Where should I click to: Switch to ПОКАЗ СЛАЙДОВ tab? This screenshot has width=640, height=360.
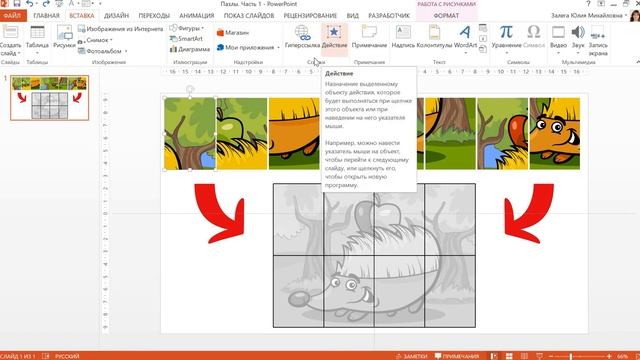249,16
